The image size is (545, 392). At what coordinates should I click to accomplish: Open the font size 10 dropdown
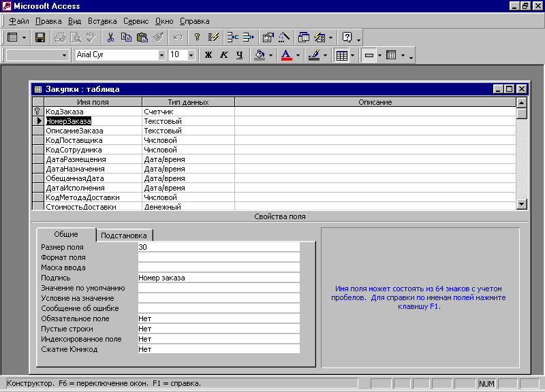point(191,55)
